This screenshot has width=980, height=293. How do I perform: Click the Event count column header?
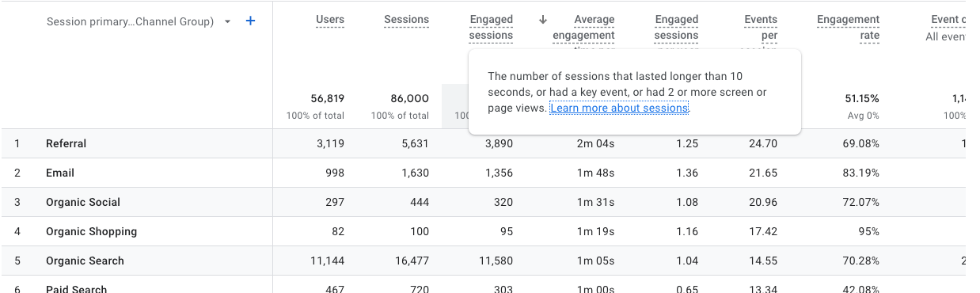[948, 19]
